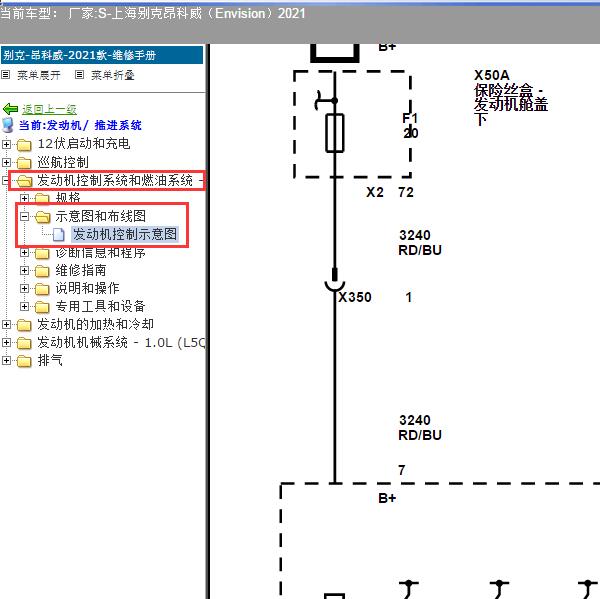
Task: Click the 示意图和布线图 open folder icon
Action: [42, 217]
